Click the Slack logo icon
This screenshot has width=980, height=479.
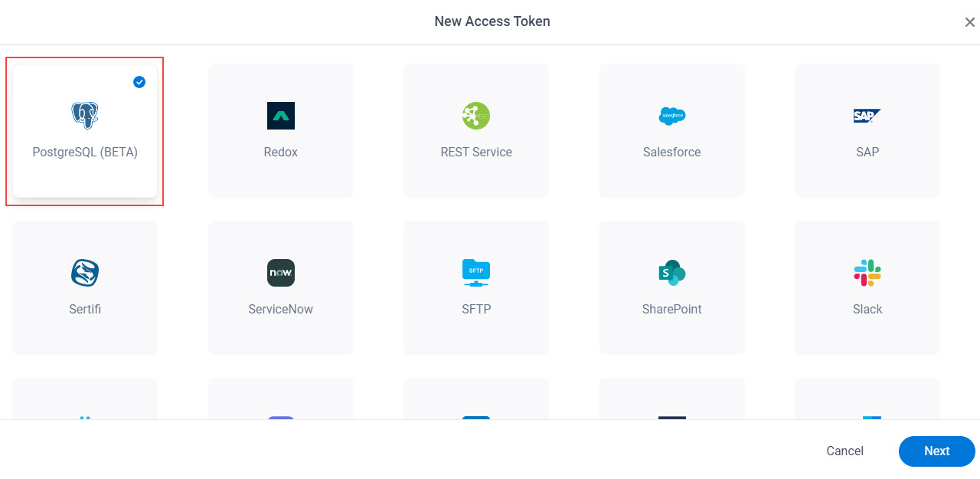point(867,273)
